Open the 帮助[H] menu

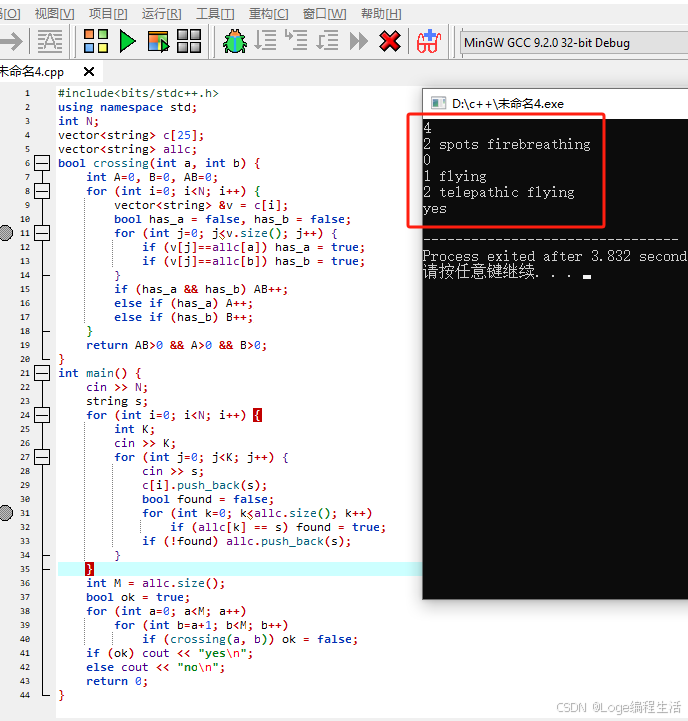point(381,14)
